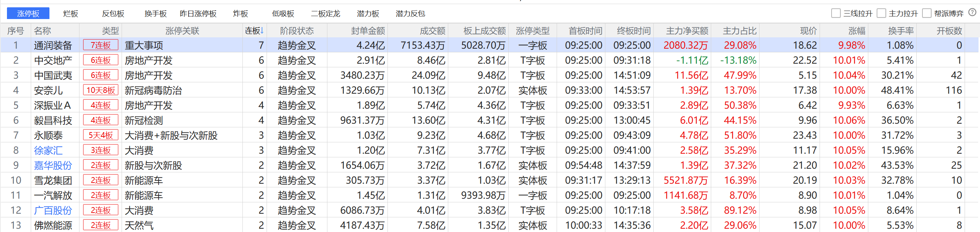The width and height of the screenshot is (980, 232).
Task: Sort by 主力占比 column header
Action: (739, 31)
